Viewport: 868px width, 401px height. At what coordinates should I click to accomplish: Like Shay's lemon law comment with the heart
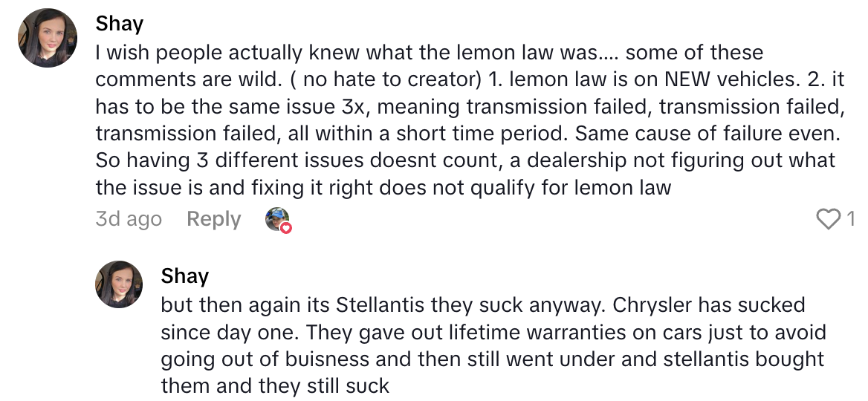pos(828,219)
